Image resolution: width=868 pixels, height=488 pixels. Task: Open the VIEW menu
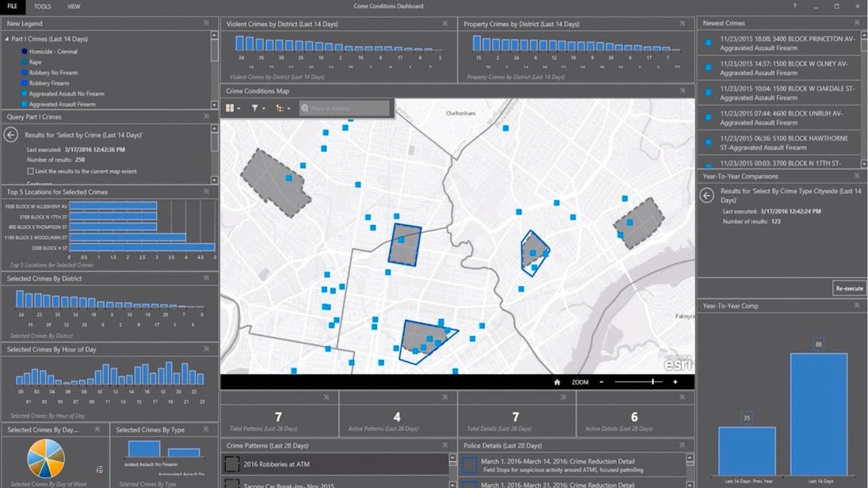pos(74,6)
